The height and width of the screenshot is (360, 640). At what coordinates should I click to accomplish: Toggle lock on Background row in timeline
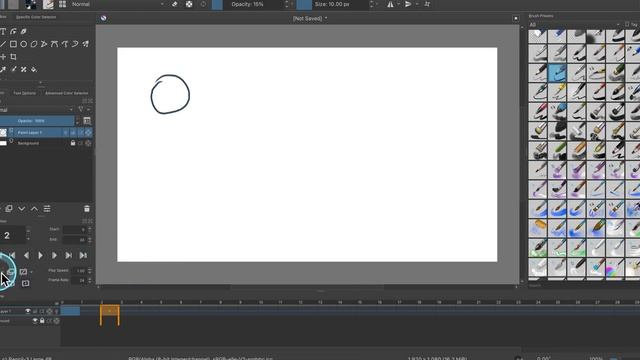(42, 321)
